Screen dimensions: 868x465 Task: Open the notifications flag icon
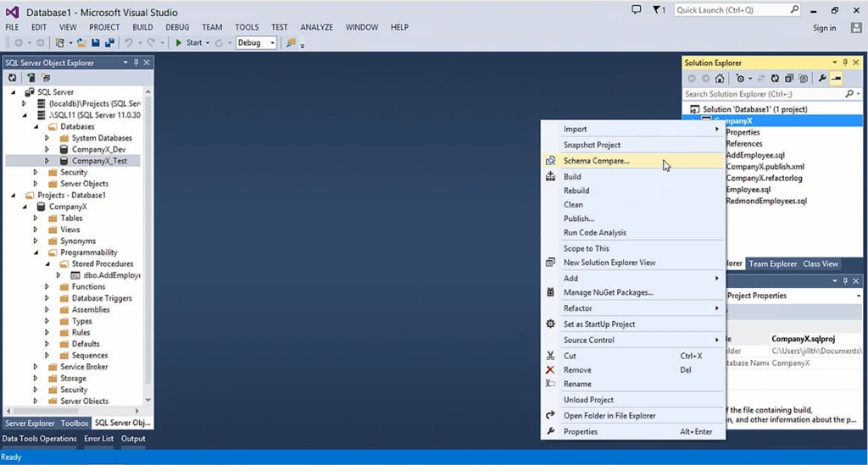point(658,10)
